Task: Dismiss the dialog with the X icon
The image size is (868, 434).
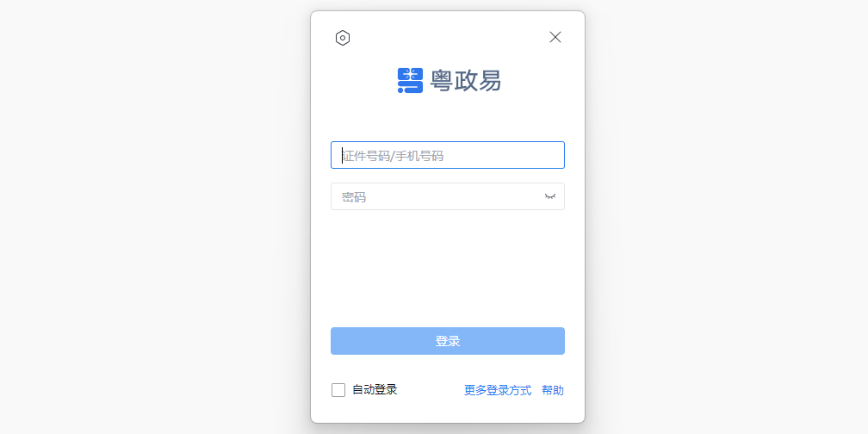Action: pos(555,37)
